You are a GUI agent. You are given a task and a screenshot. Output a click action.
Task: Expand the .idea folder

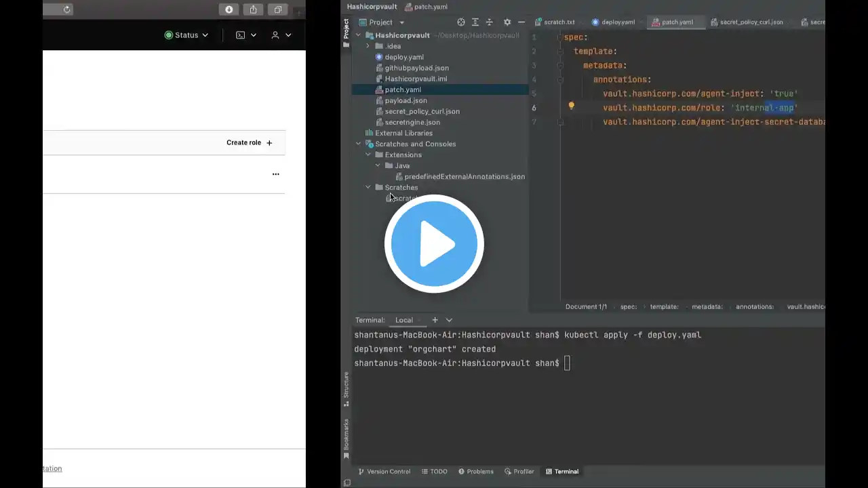tap(368, 46)
